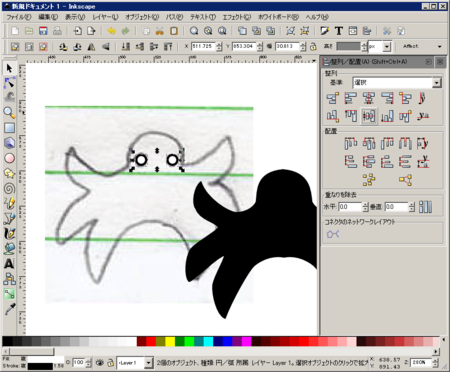Toggle current layer visibility eye icon

(99, 362)
